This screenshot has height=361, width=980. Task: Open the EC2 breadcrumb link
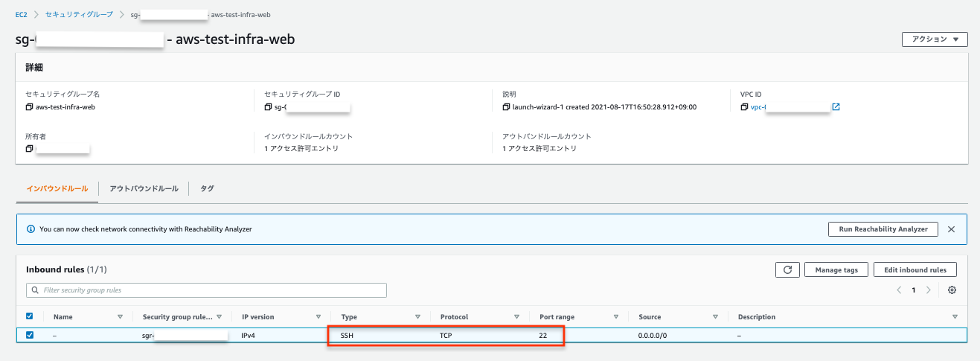(21, 15)
